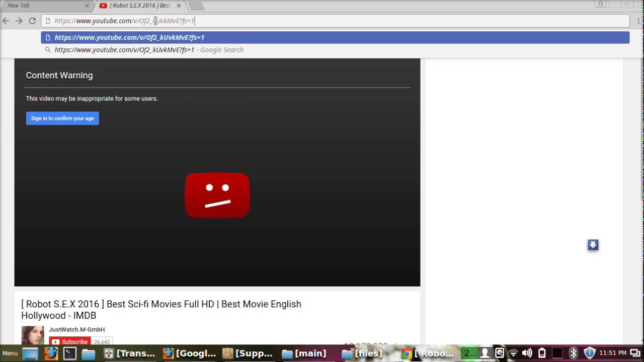Choose the Google Search suggestion for the URL
Screen dimensions: 644x362
click(335, 50)
